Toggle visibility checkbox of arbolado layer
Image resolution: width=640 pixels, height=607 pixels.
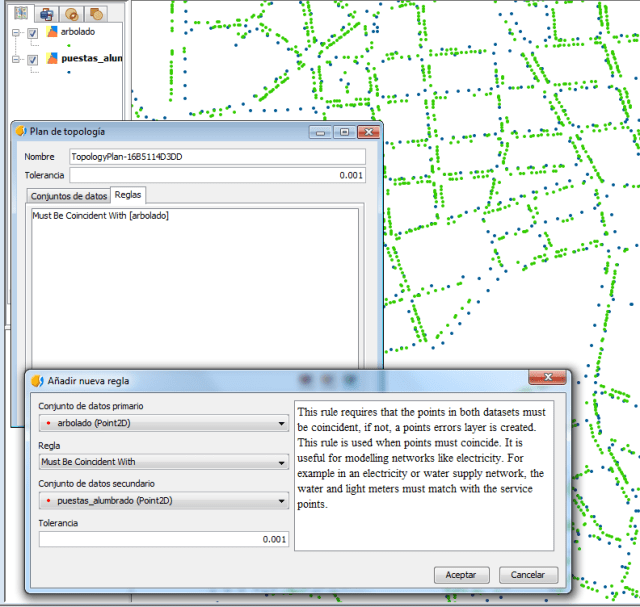coord(33,33)
